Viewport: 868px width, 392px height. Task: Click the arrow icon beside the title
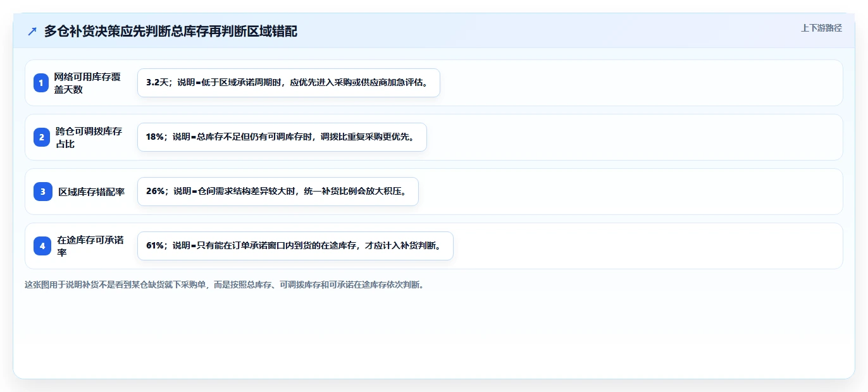pos(32,31)
